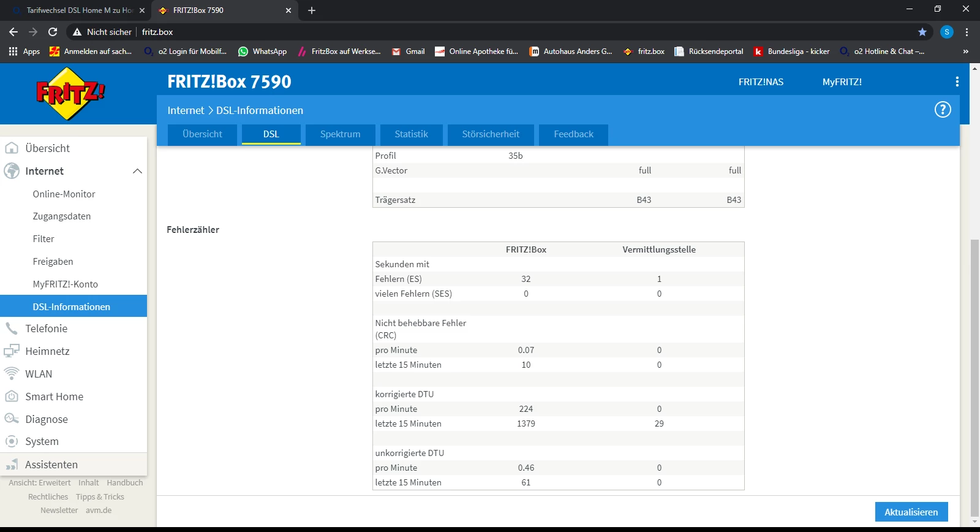Viewport: 980px width, 532px height.
Task: Open the FRITZ!Box three-dot menu
Action: tap(957, 82)
